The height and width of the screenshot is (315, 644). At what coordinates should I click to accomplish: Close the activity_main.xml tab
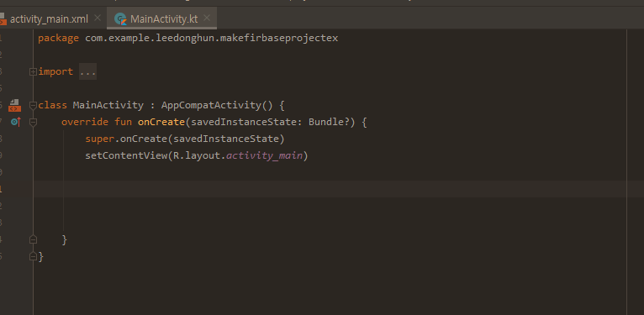[98, 18]
